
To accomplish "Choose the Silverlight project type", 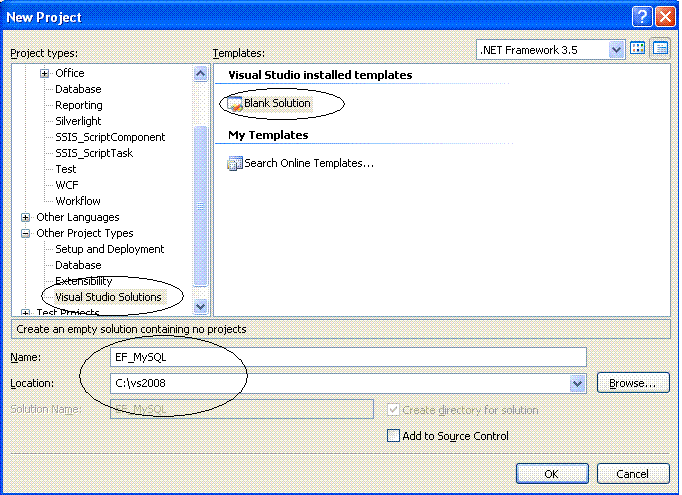I will (x=78, y=121).
